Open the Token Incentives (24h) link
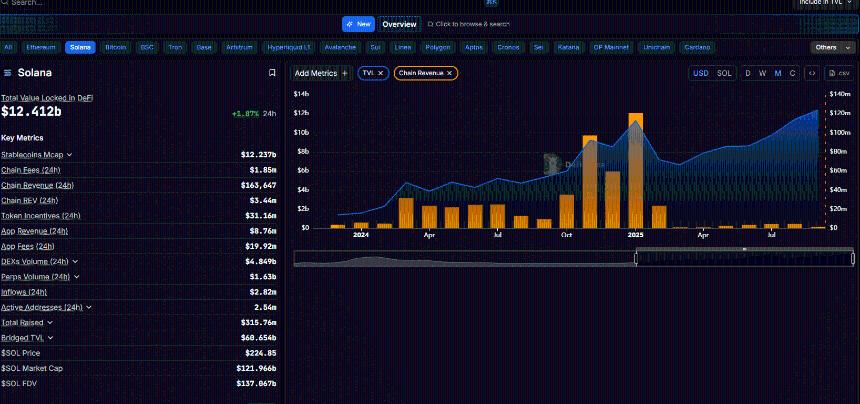Image resolution: width=860 pixels, height=404 pixels. click(x=41, y=216)
